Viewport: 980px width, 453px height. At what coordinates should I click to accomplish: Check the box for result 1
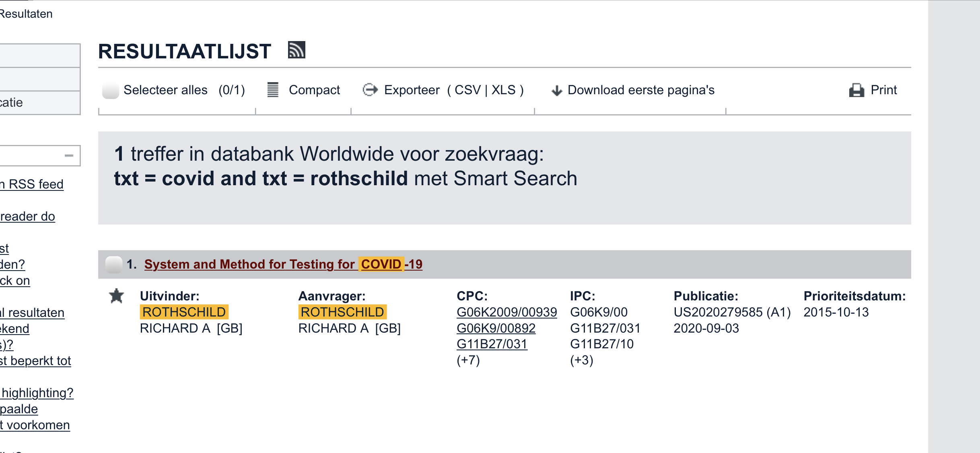point(113,265)
